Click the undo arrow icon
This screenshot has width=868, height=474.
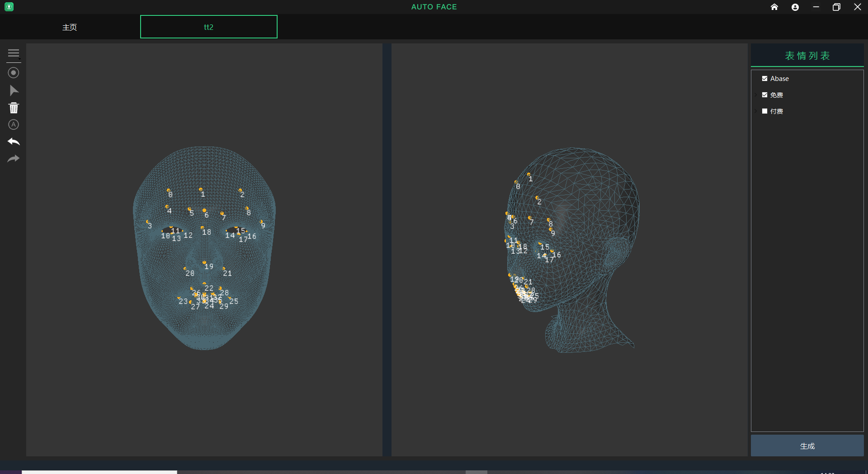point(14,142)
